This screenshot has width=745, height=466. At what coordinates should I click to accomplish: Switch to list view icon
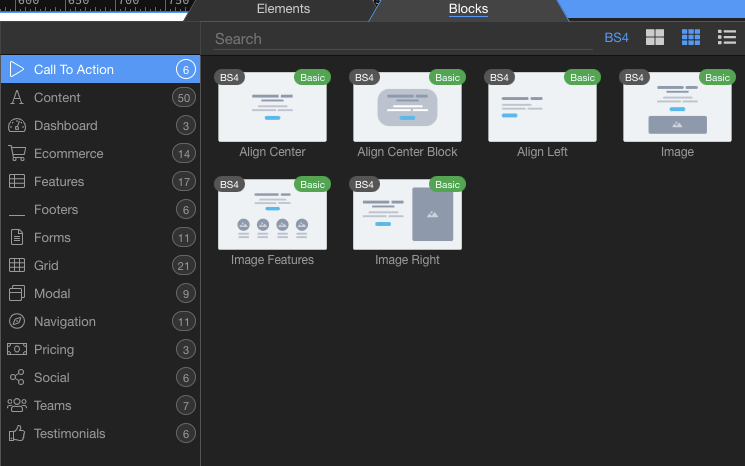pyautogui.click(x=727, y=38)
